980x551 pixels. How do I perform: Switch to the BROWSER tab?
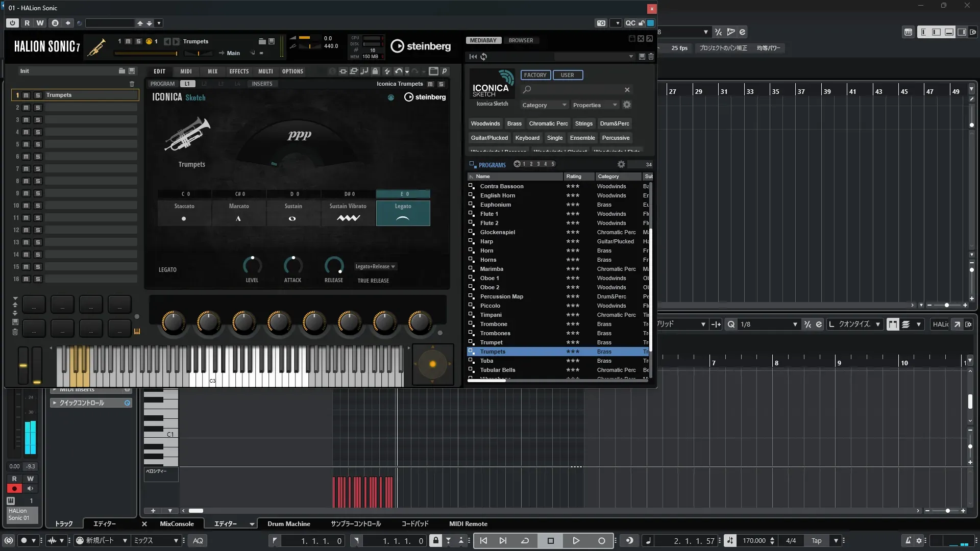[521, 40]
